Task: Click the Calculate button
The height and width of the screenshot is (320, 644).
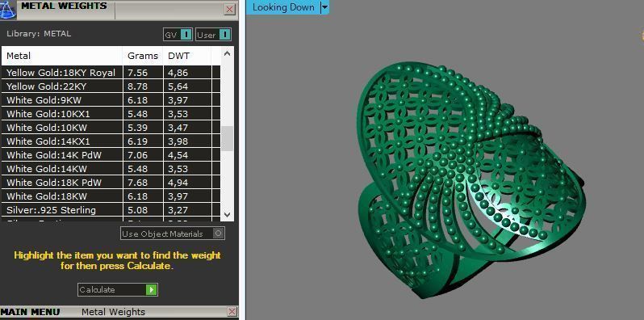Action: [118, 289]
